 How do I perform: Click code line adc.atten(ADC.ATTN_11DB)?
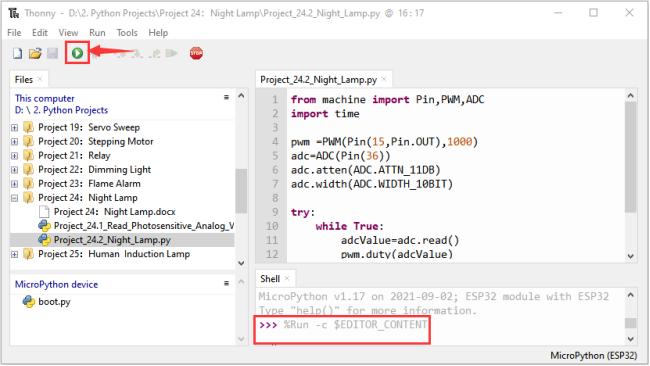coord(366,170)
